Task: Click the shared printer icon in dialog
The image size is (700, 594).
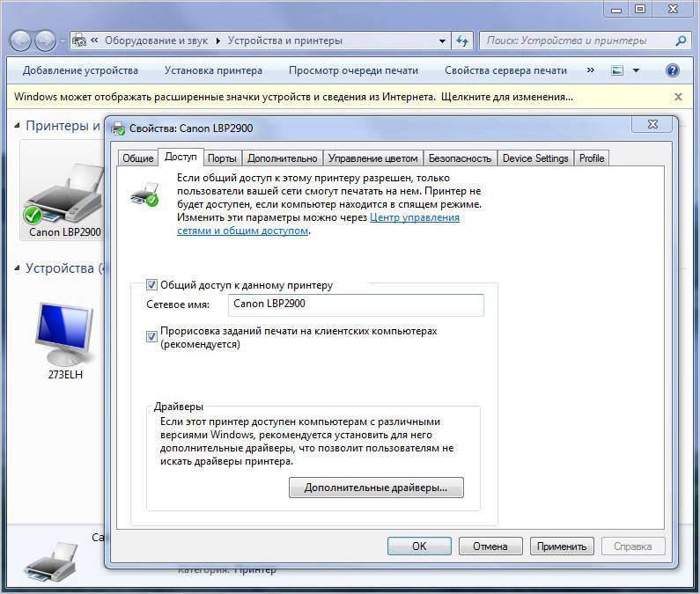Action: click(x=144, y=194)
